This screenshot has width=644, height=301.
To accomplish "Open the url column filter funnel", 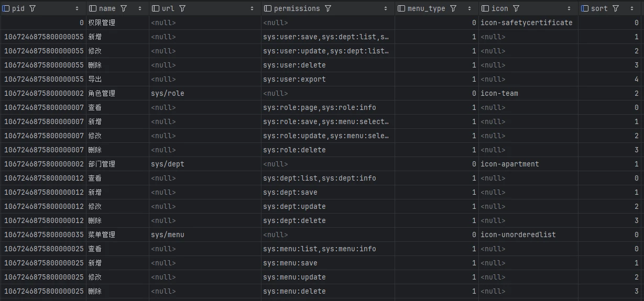I will point(182,8).
